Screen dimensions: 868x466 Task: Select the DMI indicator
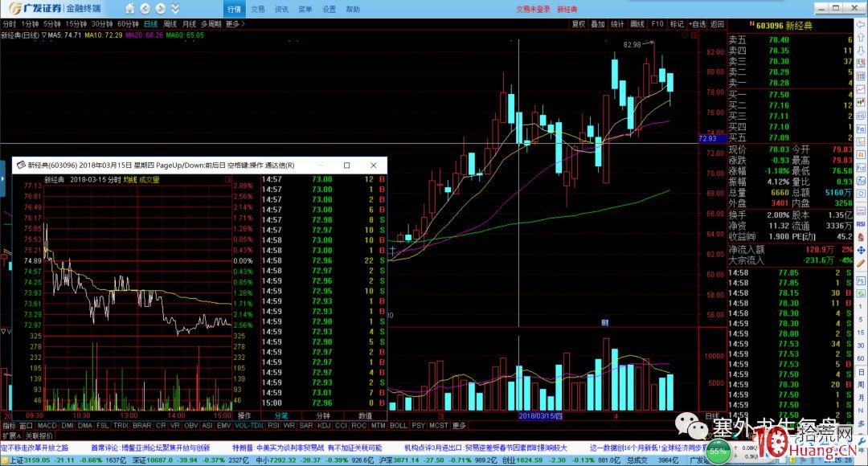pos(68,426)
